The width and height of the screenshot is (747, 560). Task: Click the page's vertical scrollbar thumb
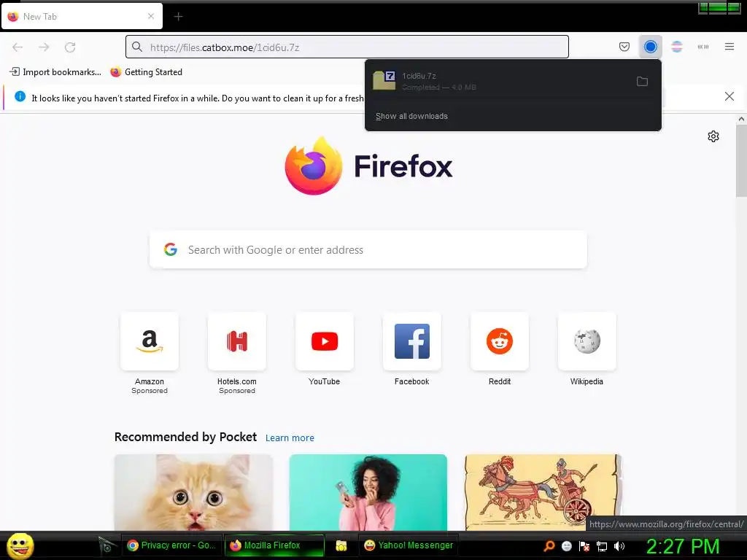pyautogui.click(x=741, y=160)
